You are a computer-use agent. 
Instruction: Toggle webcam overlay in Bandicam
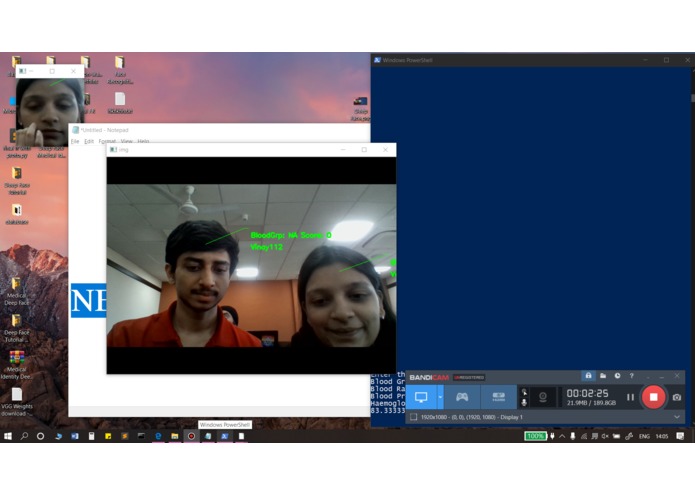point(543,397)
